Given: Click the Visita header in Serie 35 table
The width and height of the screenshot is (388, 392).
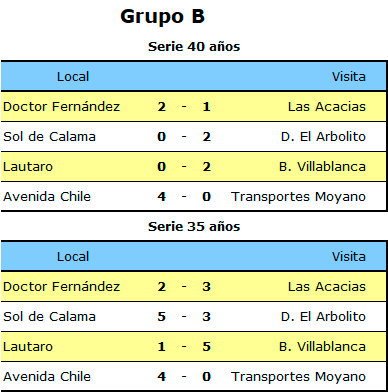Looking at the screenshot, I should tap(349, 257).
